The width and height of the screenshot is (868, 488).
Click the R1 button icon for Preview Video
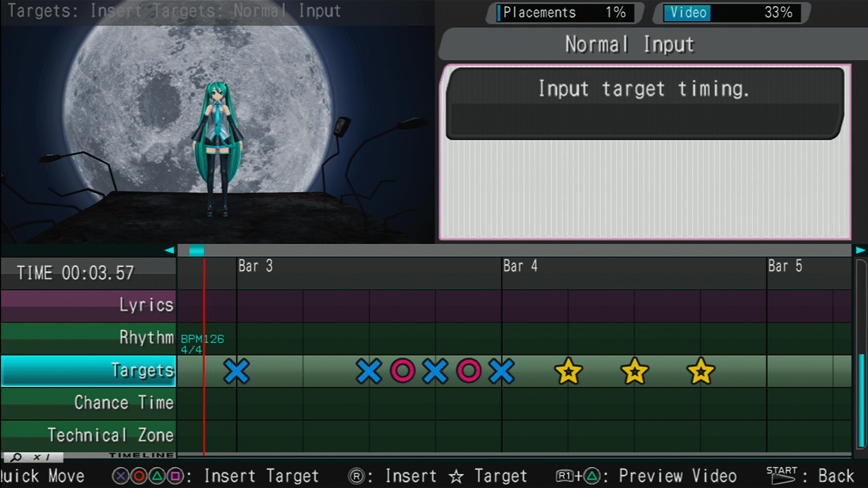[565, 476]
